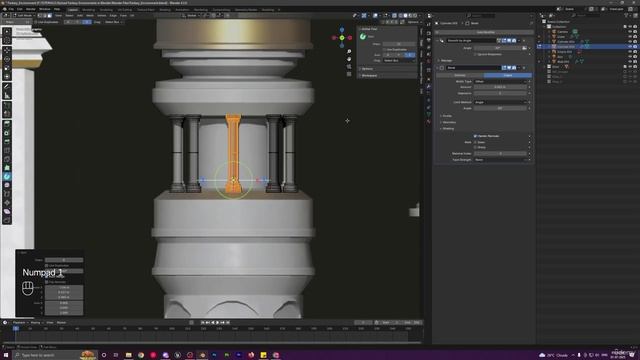Select the Scale tool in left toolbar
640x360 pixels.
7,68
